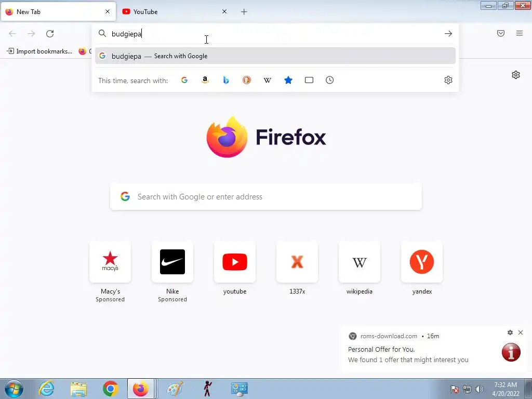Screen dimensions: 532x399
Task: Click the network tray icon
Action: (x=467, y=389)
